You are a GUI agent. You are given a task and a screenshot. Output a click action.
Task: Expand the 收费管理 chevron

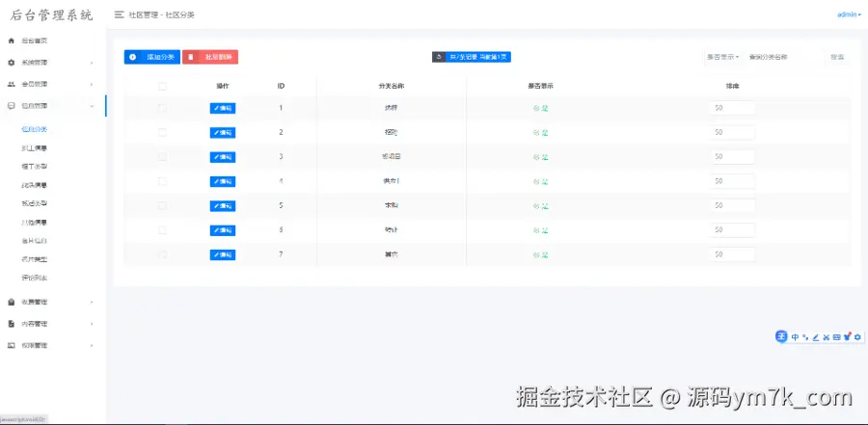[92, 303]
